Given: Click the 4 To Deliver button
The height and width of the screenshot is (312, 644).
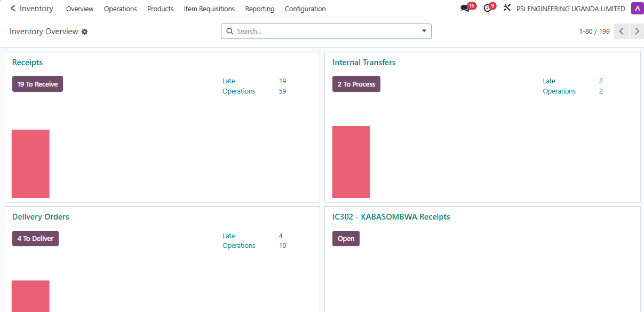Looking at the screenshot, I should point(35,239).
